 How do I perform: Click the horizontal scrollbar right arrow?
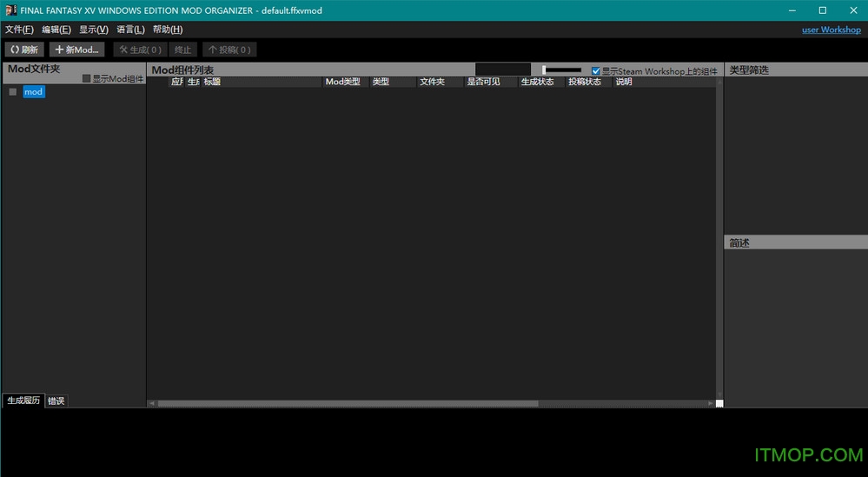click(x=711, y=403)
